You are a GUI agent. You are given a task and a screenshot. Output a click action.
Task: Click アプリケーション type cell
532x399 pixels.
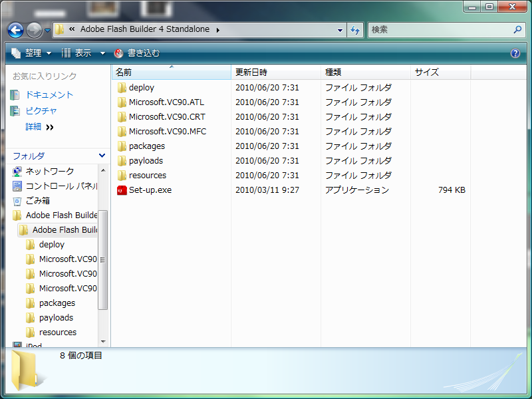pos(357,190)
